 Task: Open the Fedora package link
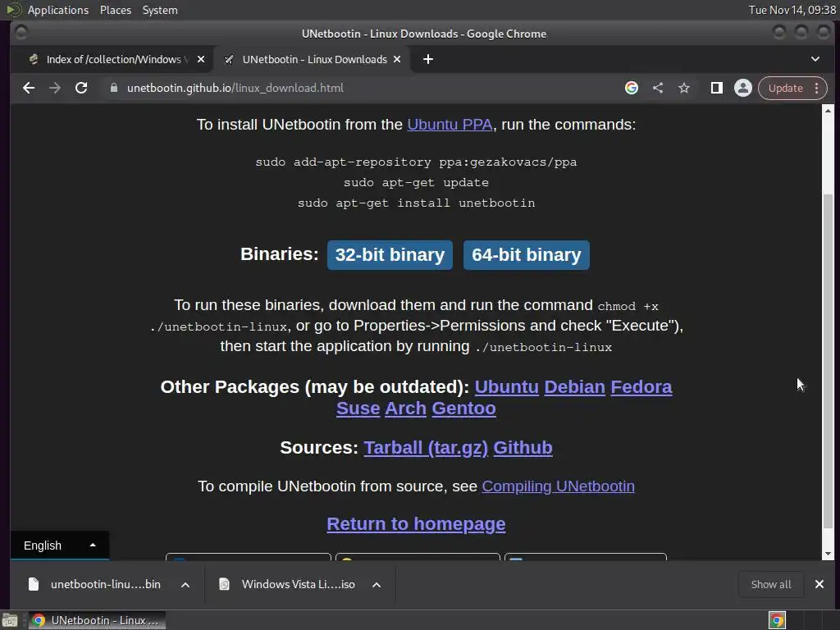click(x=641, y=387)
